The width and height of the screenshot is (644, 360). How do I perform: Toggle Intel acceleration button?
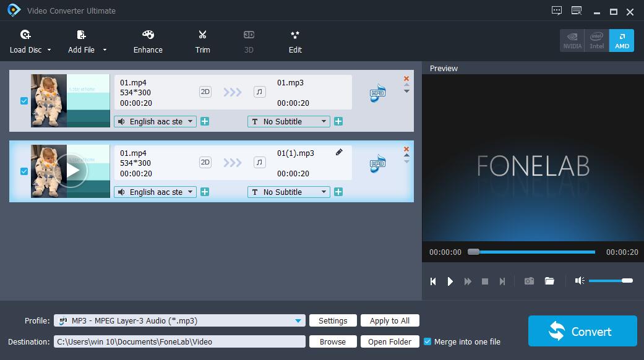coord(597,40)
